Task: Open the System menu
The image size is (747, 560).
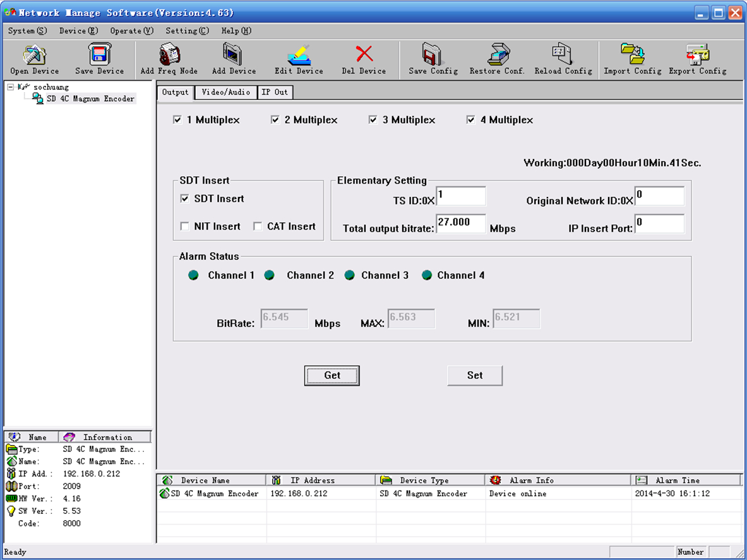Action: [x=28, y=31]
